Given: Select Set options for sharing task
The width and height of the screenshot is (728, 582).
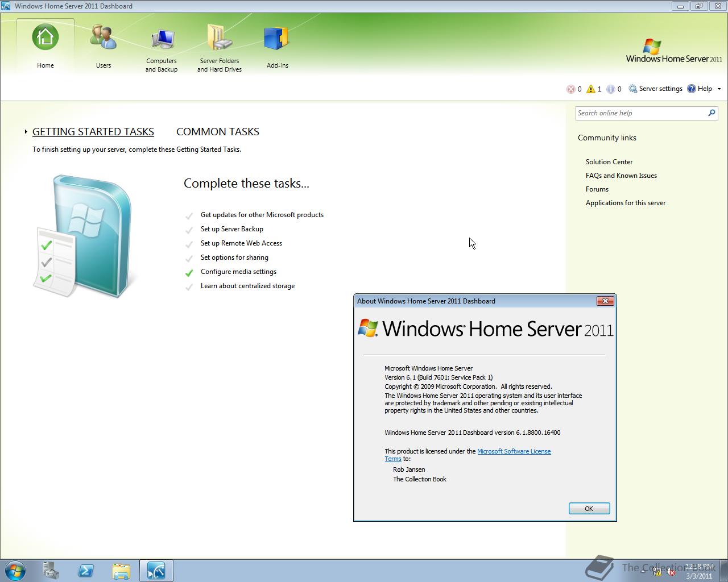Looking at the screenshot, I should coord(234,257).
